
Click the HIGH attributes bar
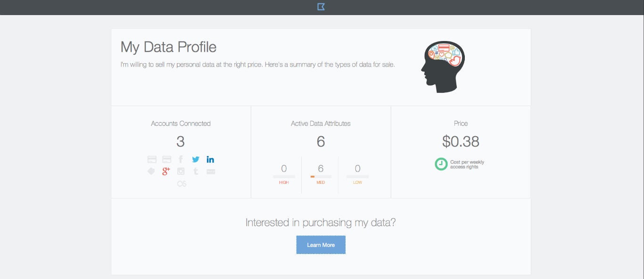[284, 177]
